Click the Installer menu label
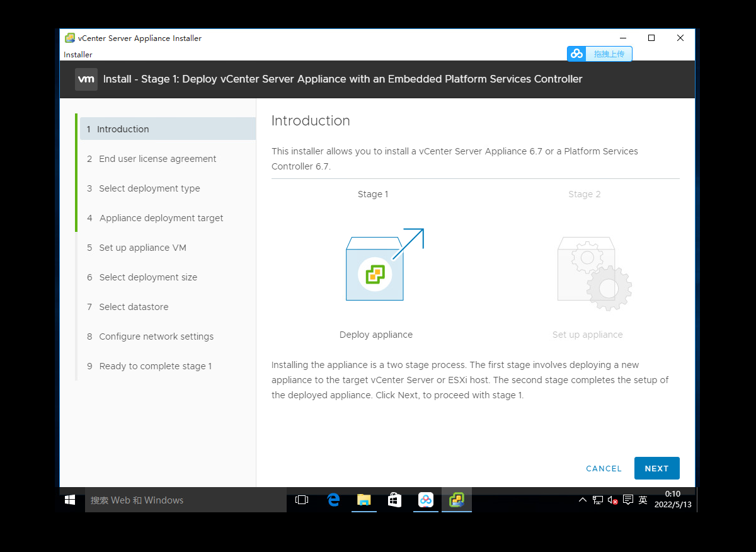Screen dimensions: 756x552 (77, 54)
